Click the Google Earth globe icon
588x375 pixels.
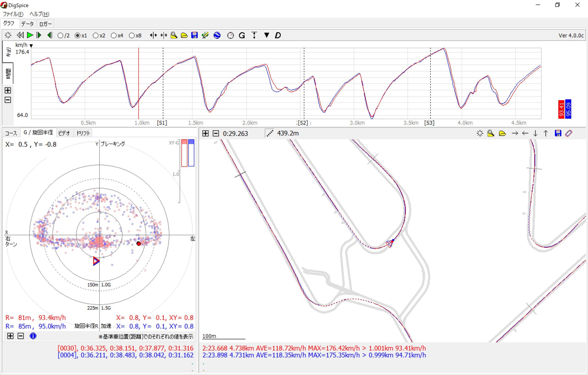pyautogui.click(x=217, y=35)
